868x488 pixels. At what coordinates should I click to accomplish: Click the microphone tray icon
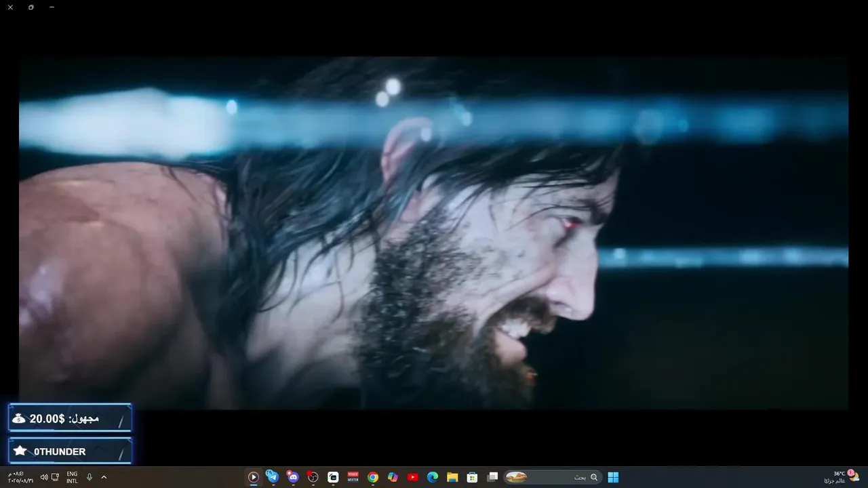[x=89, y=477]
